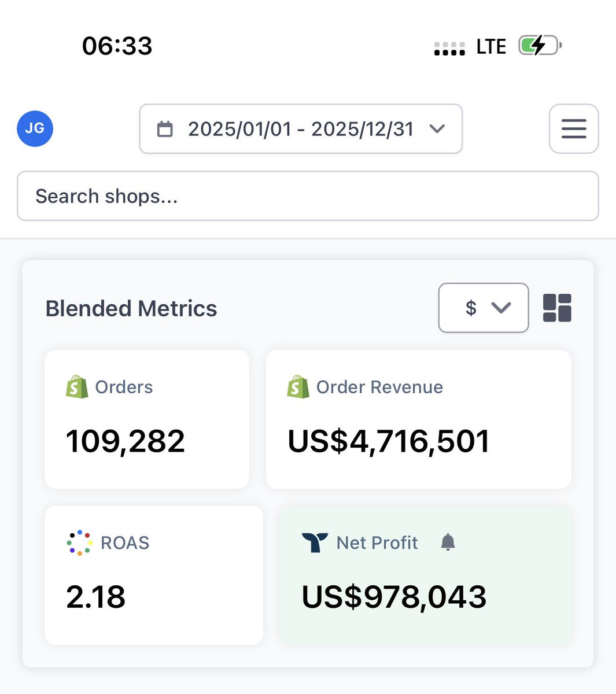Click the Order Revenue label

click(379, 387)
